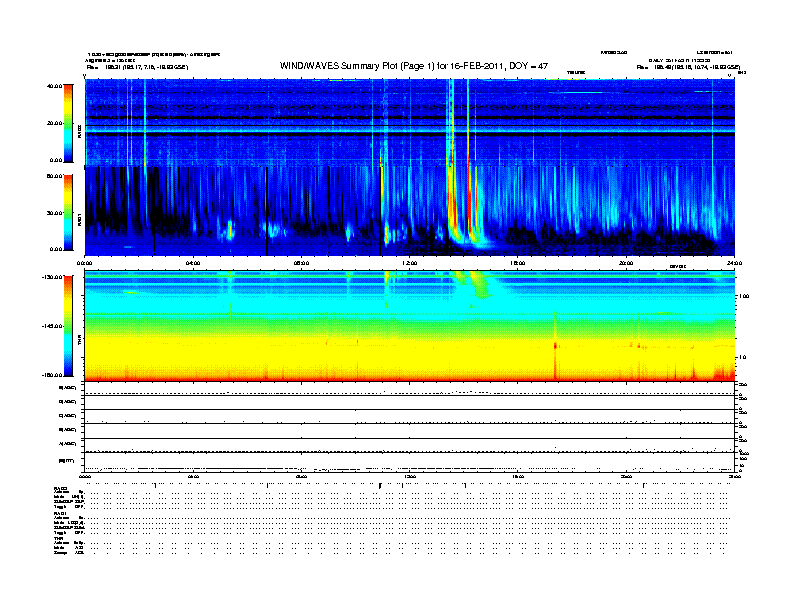Click the TNR status block heading at bottom left
This screenshot has width=792, height=612.
[x=59, y=538]
